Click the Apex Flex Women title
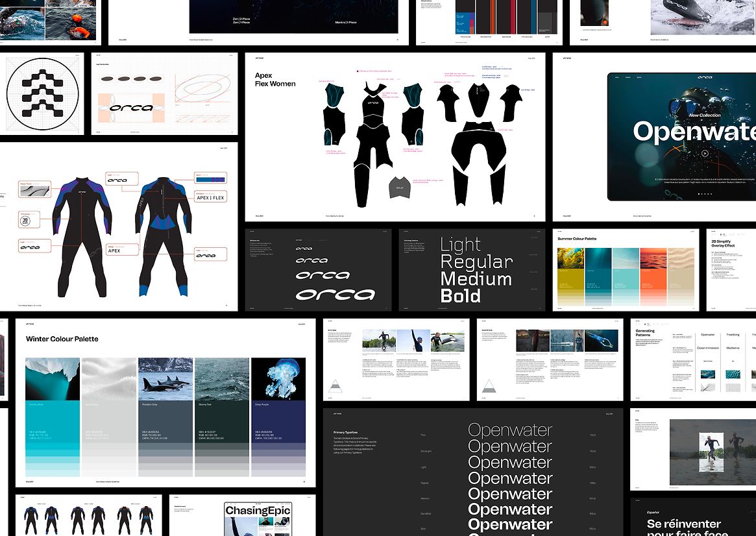This screenshot has width=756, height=536. pos(274,80)
